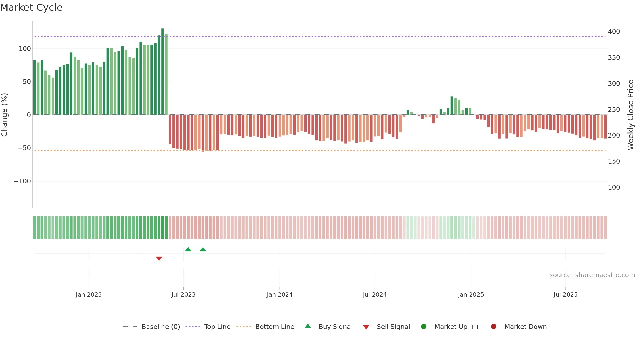
Task: Click the Market Cycle chart title
Action: (x=31, y=8)
